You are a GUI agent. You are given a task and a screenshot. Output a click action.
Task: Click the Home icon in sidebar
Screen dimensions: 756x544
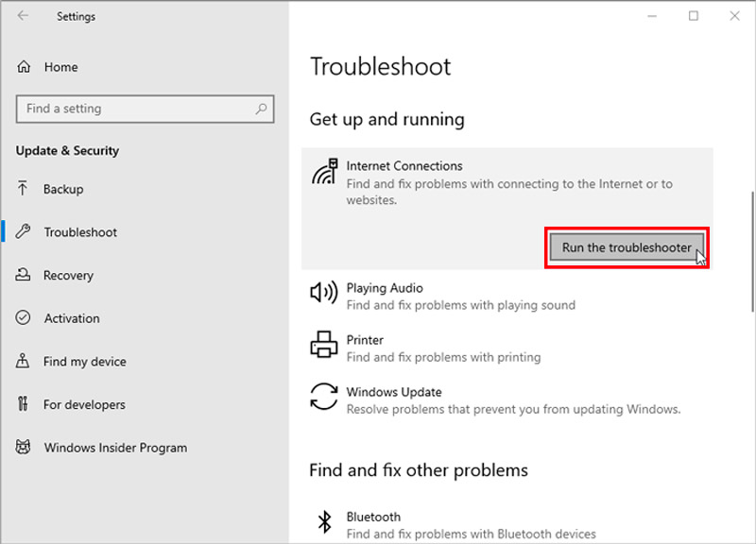tap(24, 67)
